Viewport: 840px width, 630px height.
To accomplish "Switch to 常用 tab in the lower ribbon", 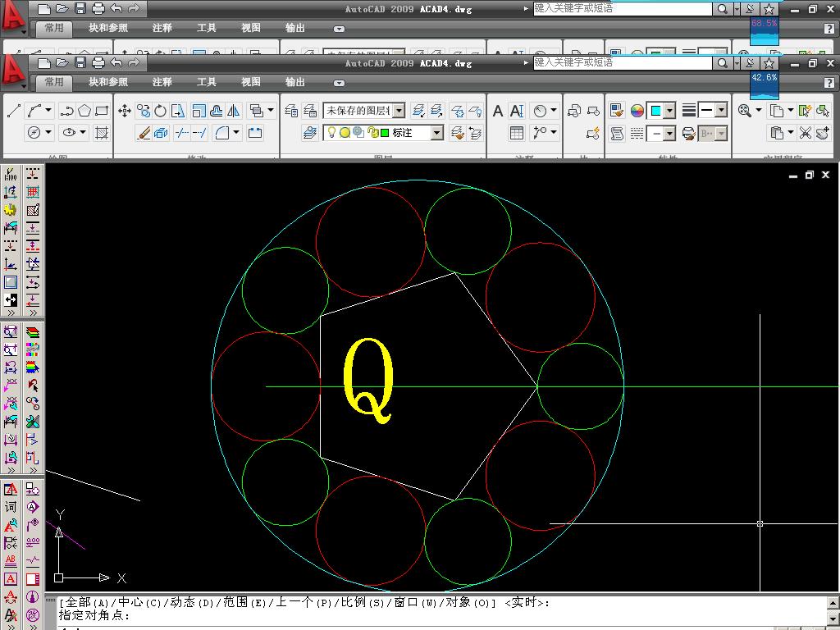I will (x=53, y=82).
